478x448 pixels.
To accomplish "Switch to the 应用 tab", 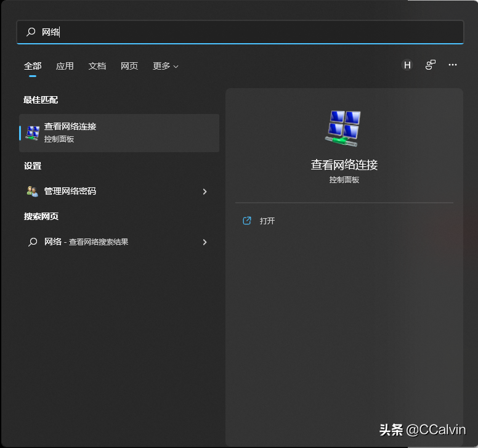I will (x=65, y=66).
